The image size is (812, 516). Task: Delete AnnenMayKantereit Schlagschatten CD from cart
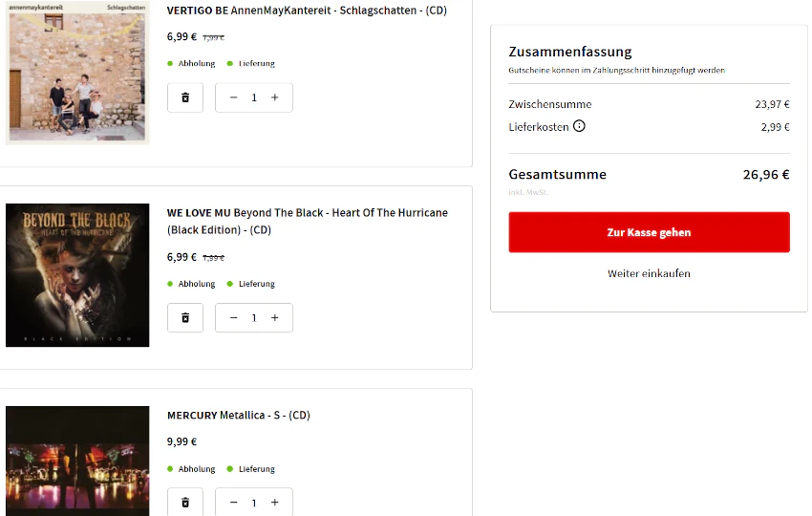coord(185,97)
